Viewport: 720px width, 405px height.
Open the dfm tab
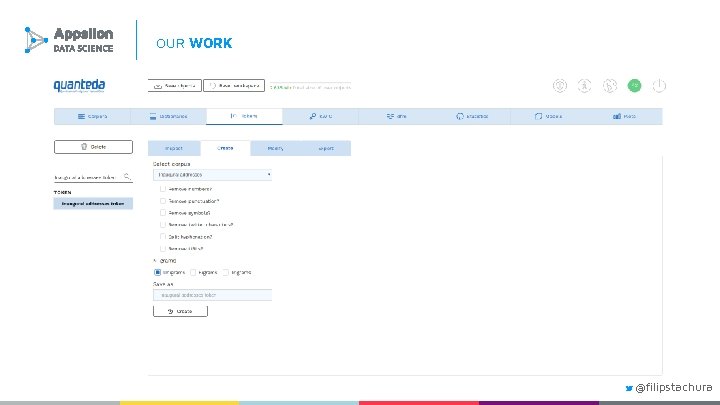[x=397, y=116]
